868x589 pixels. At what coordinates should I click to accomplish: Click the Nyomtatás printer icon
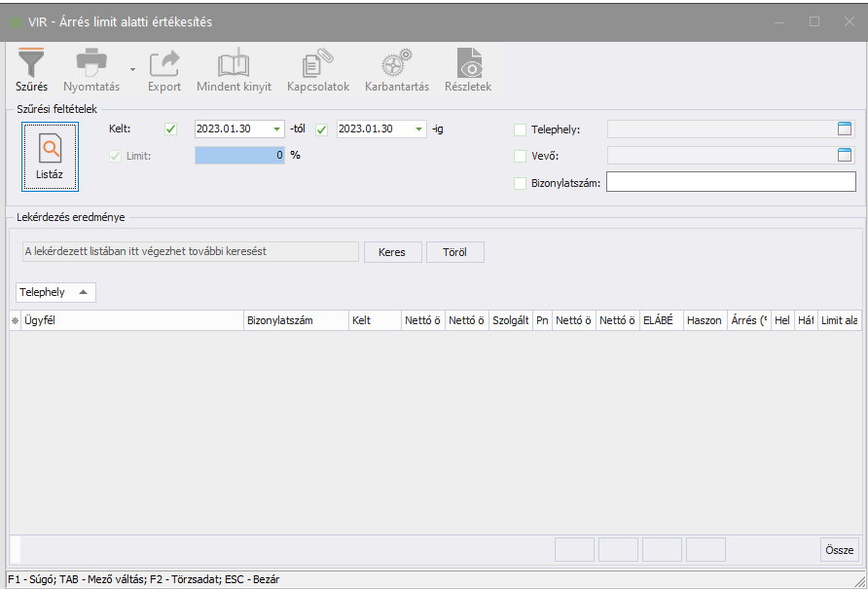[91, 64]
